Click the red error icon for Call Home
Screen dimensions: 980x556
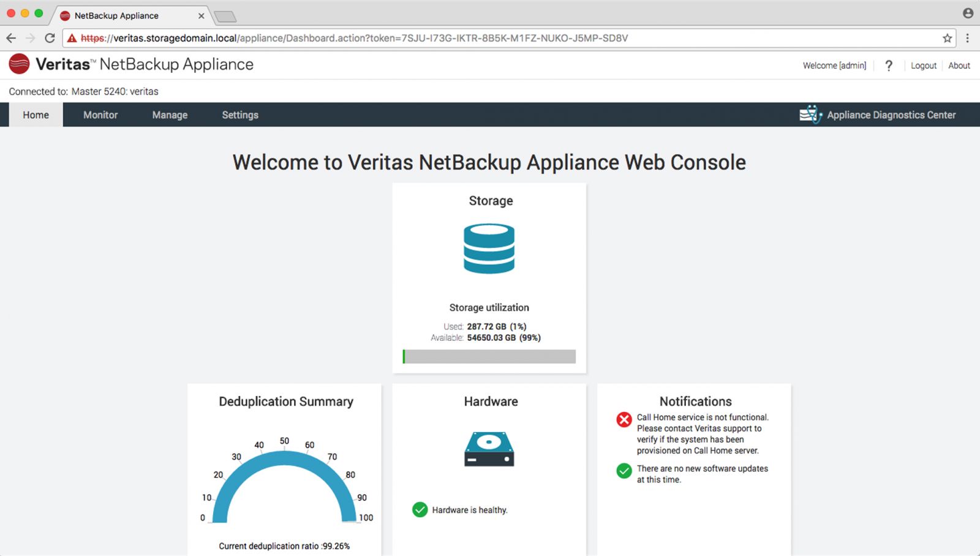click(624, 419)
